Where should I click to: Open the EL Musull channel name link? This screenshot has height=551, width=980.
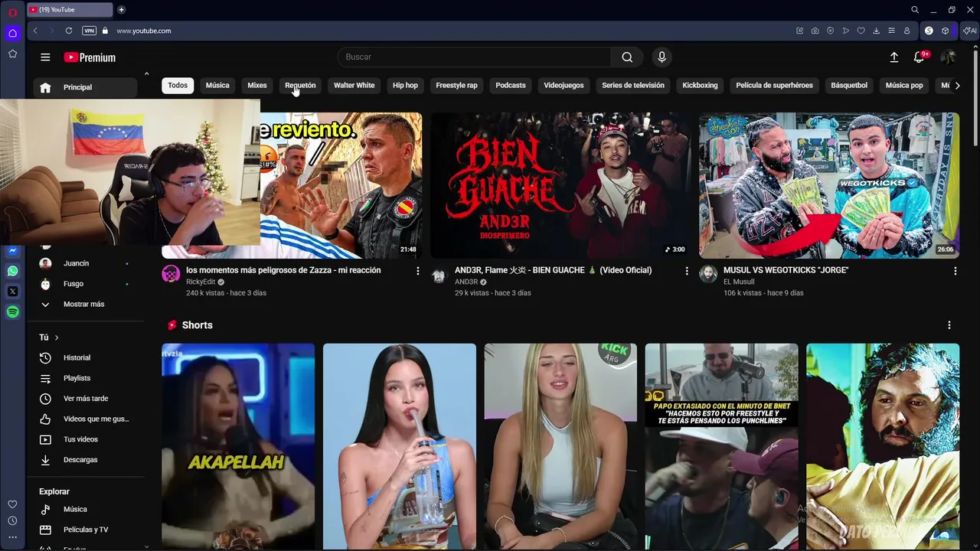click(x=739, y=282)
